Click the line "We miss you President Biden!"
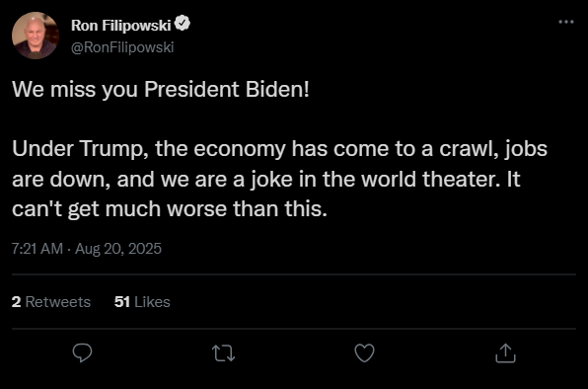 pos(161,90)
